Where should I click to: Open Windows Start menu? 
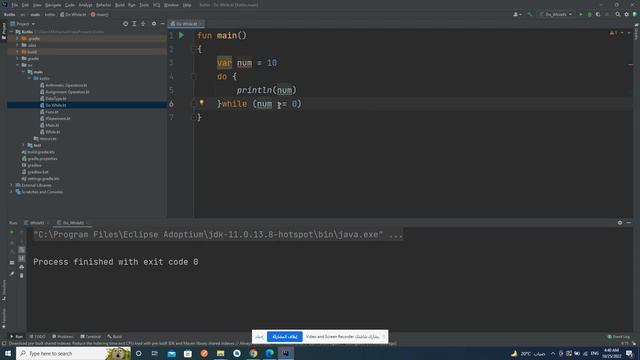(8, 353)
